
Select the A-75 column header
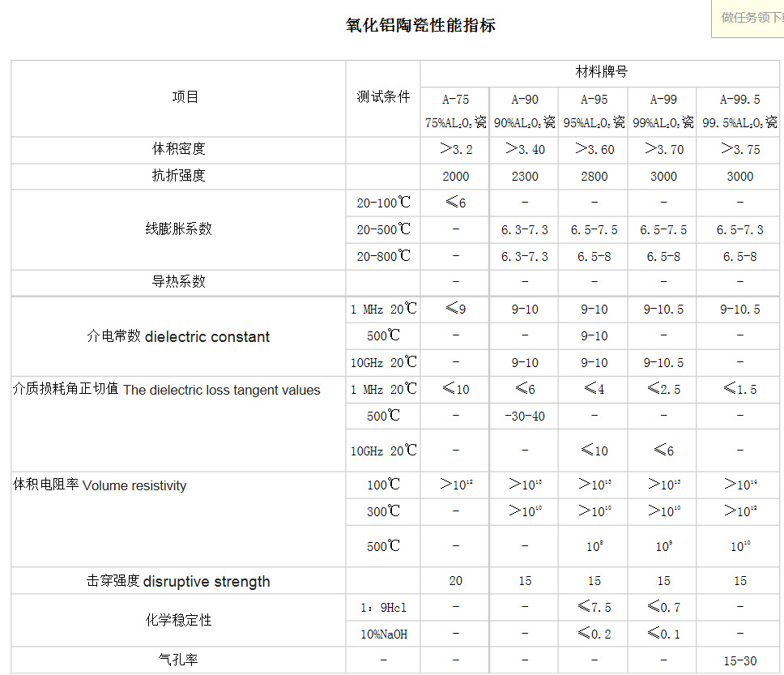point(455,100)
